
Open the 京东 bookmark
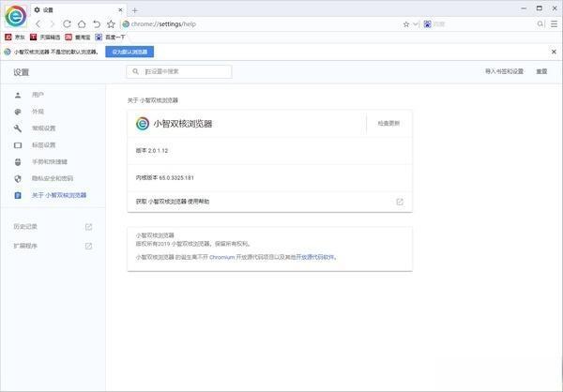tap(15, 37)
